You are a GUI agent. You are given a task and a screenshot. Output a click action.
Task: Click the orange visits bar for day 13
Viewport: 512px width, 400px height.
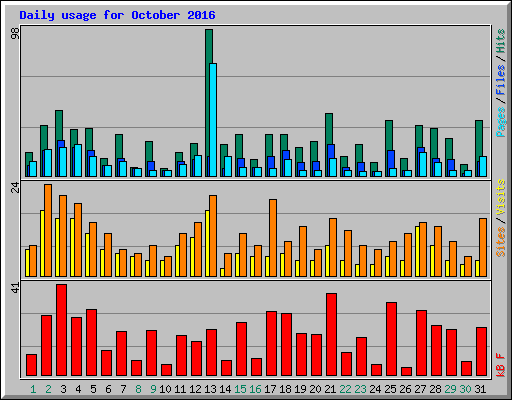tap(213, 236)
